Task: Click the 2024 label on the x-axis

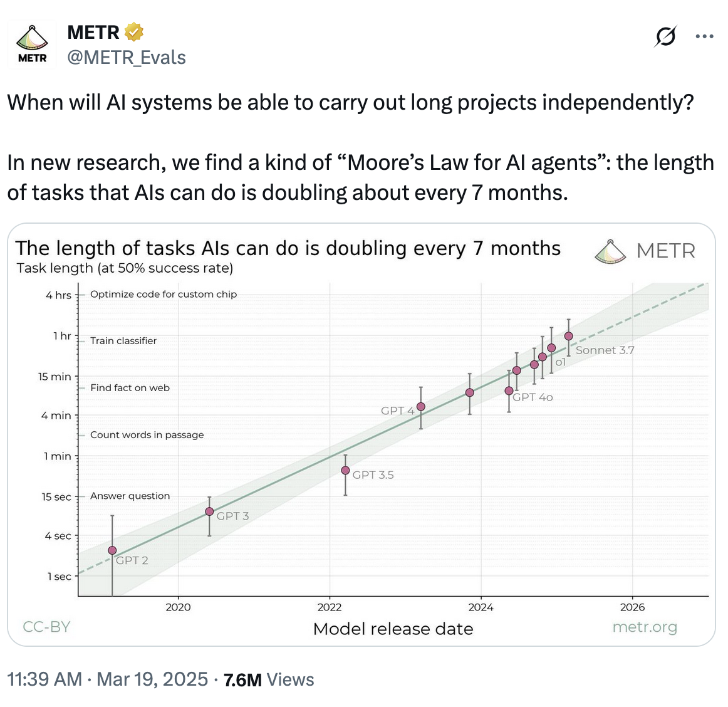Action: (481, 607)
